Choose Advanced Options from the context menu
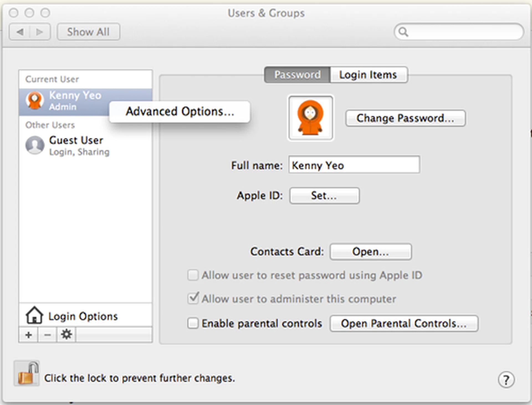532x405 pixels. click(x=180, y=112)
